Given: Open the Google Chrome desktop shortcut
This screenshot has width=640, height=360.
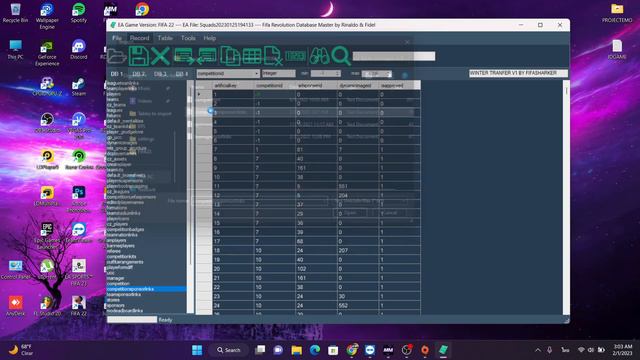Looking at the screenshot, I should tap(142, 9).
